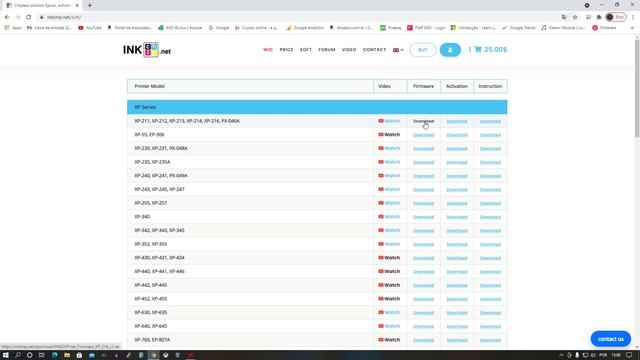Open the shopping cart icon

pyautogui.click(x=478, y=49)
